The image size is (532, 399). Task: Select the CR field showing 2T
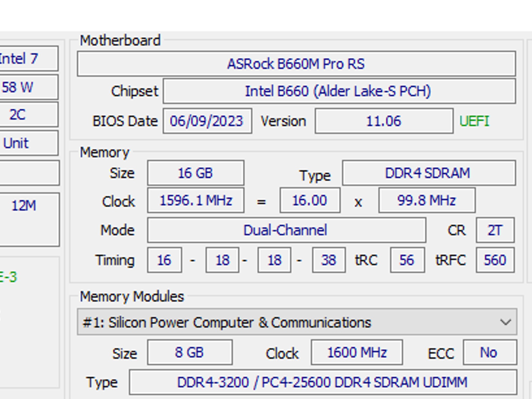click(495, 230)
